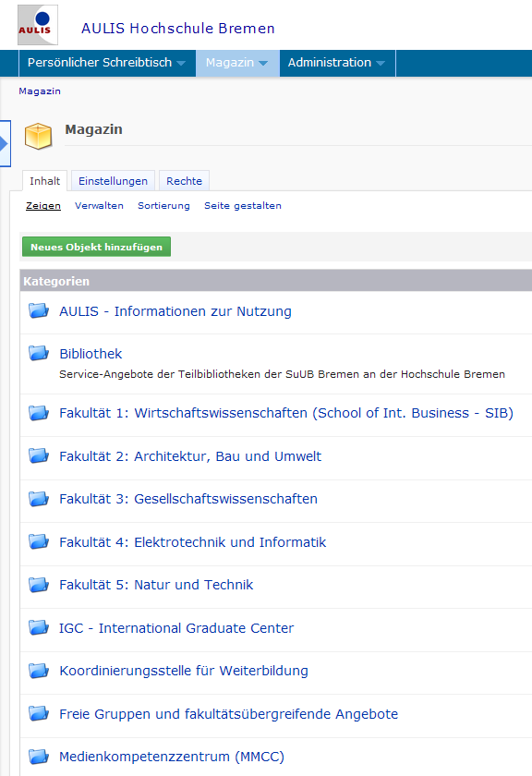This screenshot has height=776, width=532.
Task: Select the Verwalten sub-tab
Action: tap(99, 206)
